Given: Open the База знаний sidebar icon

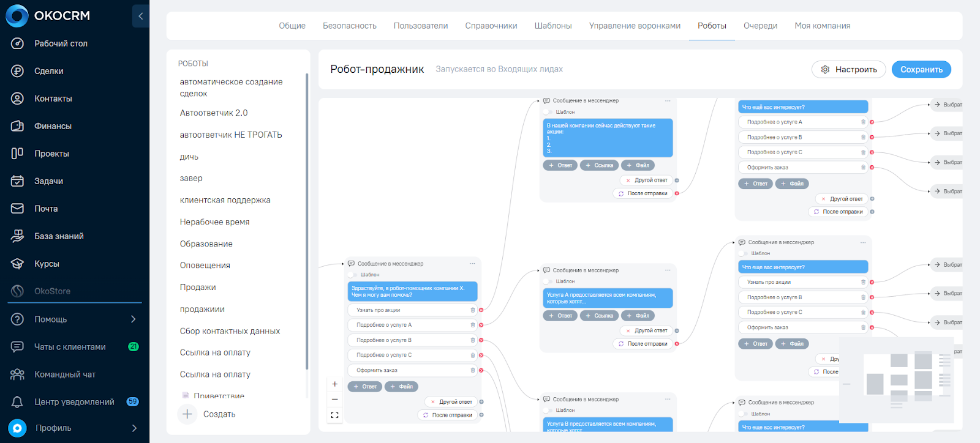Looking at the screenshot, I should [17, 236].
